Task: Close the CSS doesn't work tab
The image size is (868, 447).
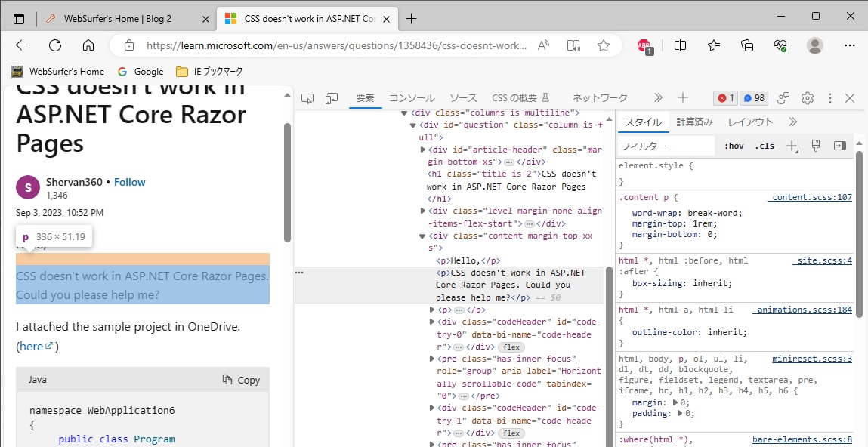Action: coord(386,19)
